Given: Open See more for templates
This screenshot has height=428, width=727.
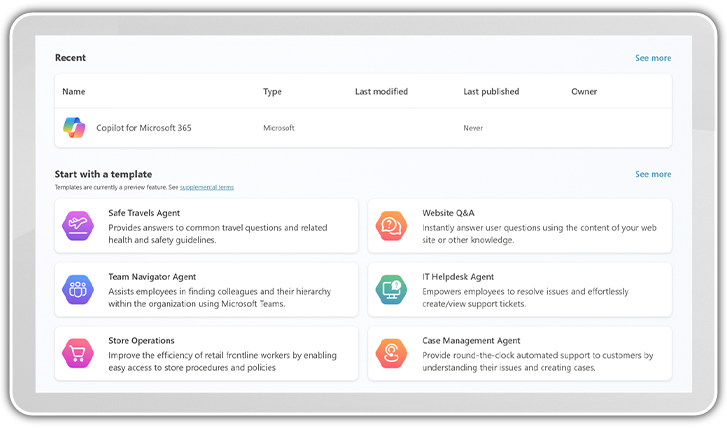Looking at the screenshot, I should pos(653,174).
